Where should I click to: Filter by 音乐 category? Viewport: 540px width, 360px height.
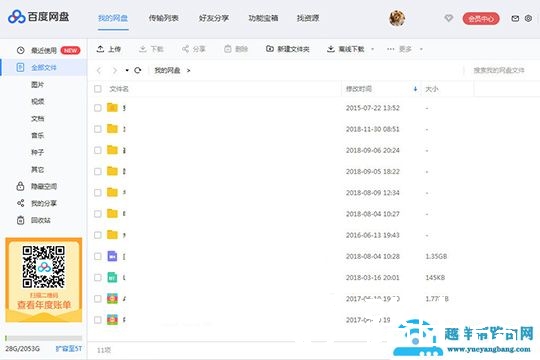[x=38, y=135]
